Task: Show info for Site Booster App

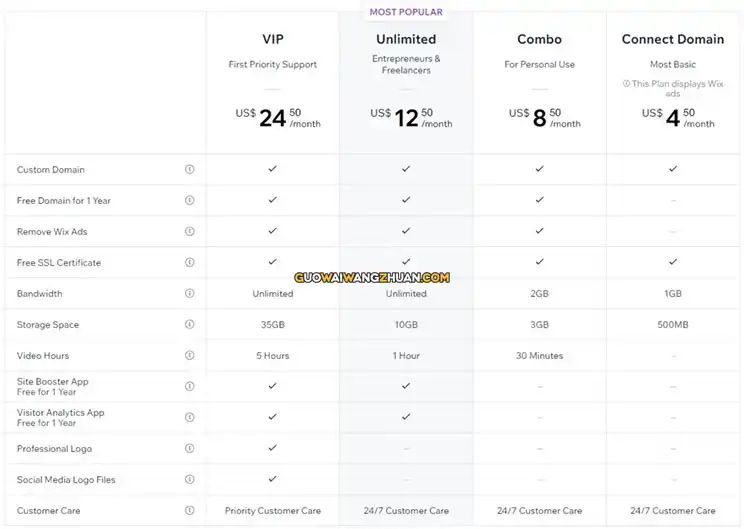Action: pos(189,386)
